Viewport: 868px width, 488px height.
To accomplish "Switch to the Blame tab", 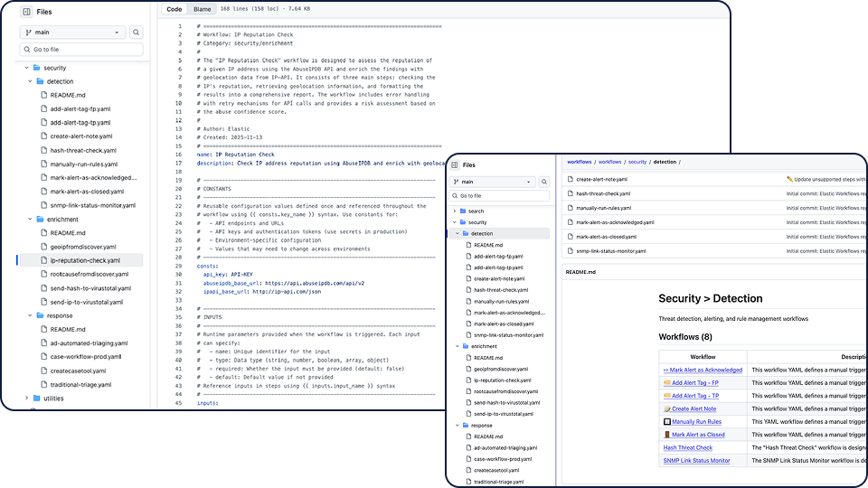I will [202, 9].
